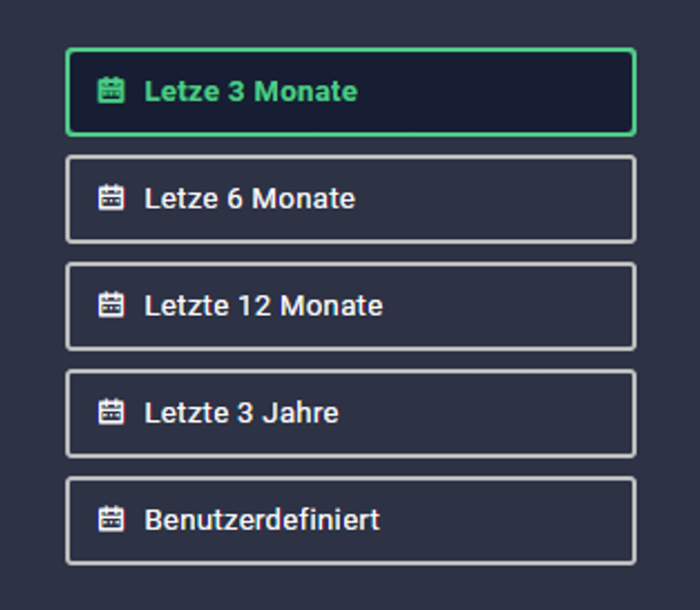The width and height of the screenshot is (700, 610).
Task: Click the text label 'Letze 6 Monate'
Action: [x=250, y=199]
